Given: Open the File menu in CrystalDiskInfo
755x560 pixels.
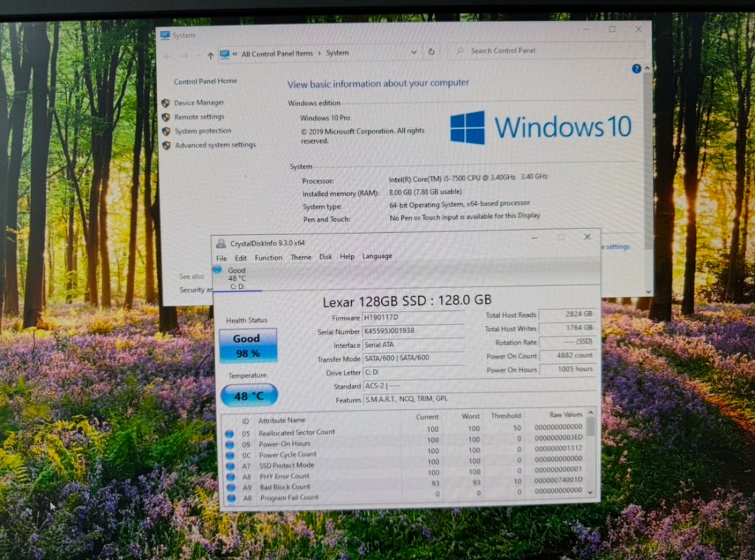Looking at the screenshot, I should coord(221,259).
